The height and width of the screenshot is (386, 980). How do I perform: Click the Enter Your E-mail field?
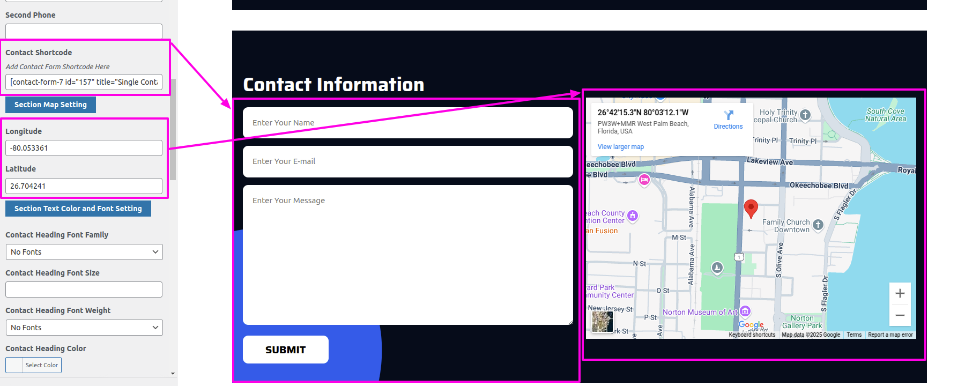408,161
